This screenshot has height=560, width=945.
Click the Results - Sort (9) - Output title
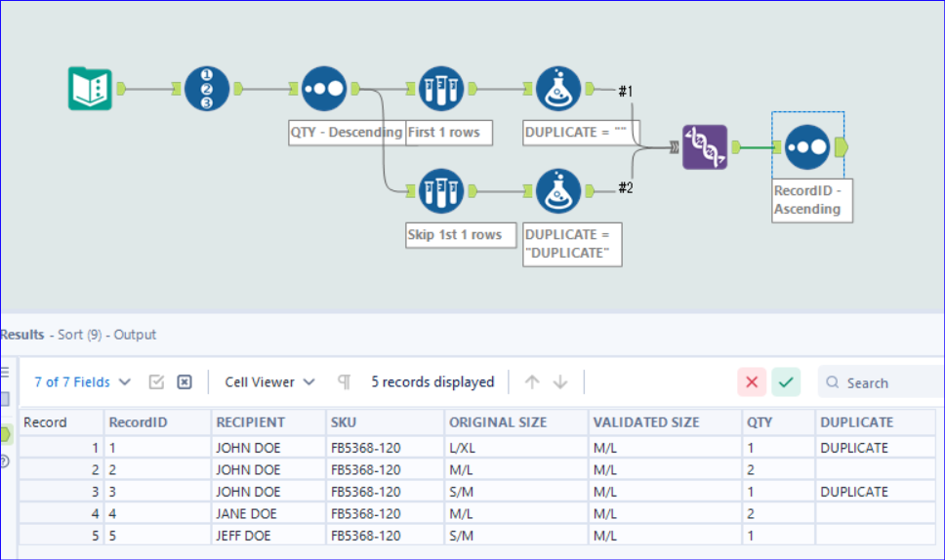tap(78, 335)
